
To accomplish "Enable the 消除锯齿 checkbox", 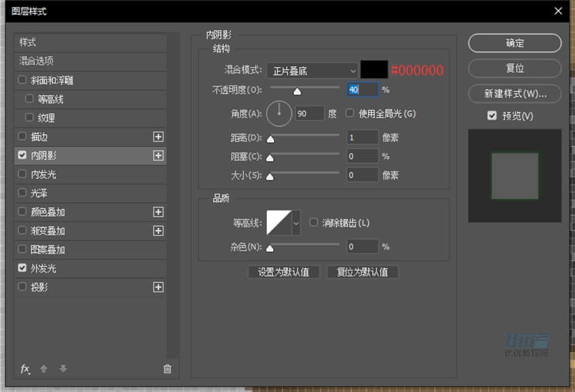I will (x=313, y=222).
